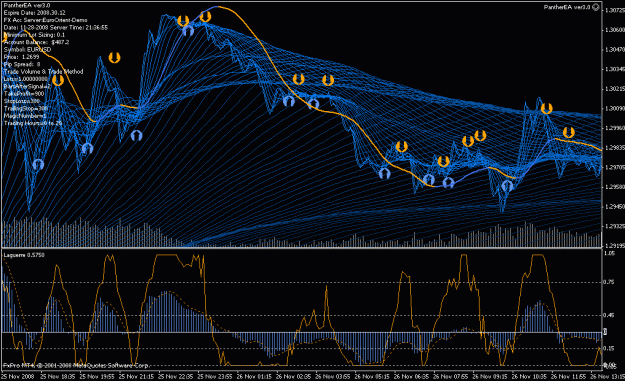Screen dimensions: 625x381
Task: Click the '26 Nov 02:35' time axis label
Action: point(293,377)
